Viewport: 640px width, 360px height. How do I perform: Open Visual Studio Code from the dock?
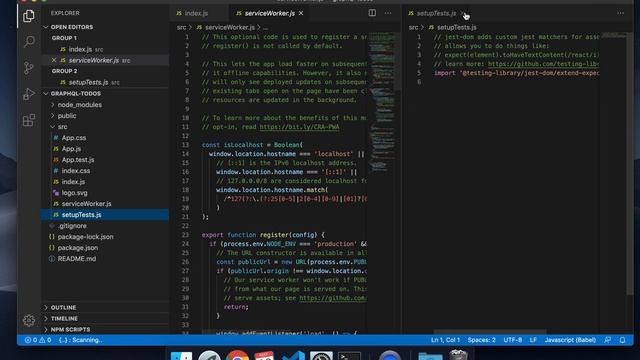coord(293,356)
